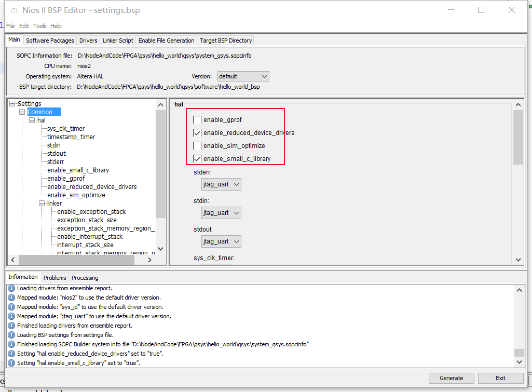Open the Version dropdown showing default
Screen dimensions: 532x392
click(243, 76)
